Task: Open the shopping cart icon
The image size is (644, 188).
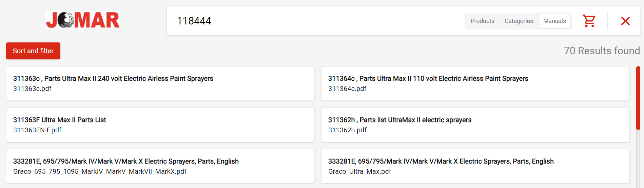Action: pos(589,21)
